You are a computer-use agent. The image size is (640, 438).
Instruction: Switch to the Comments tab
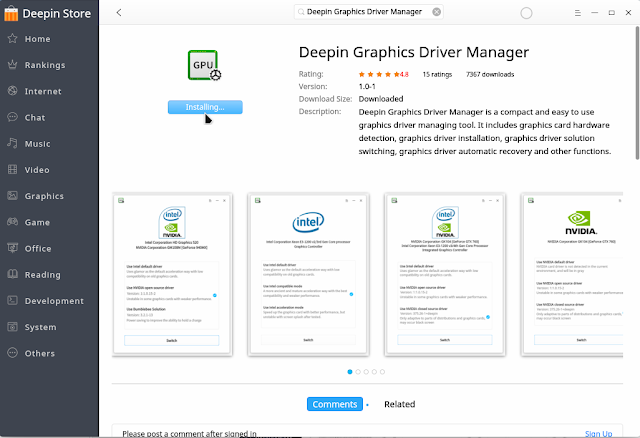pos(335,404)
